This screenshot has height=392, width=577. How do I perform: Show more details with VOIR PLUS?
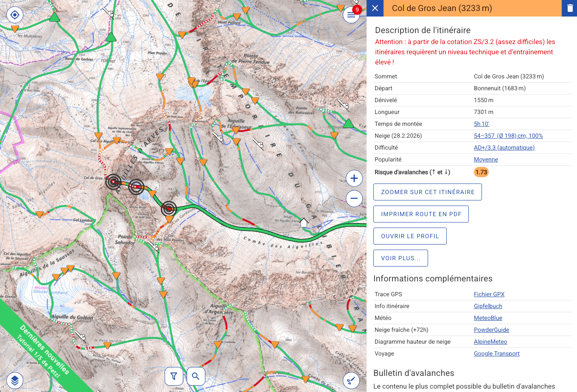[401, 258]
